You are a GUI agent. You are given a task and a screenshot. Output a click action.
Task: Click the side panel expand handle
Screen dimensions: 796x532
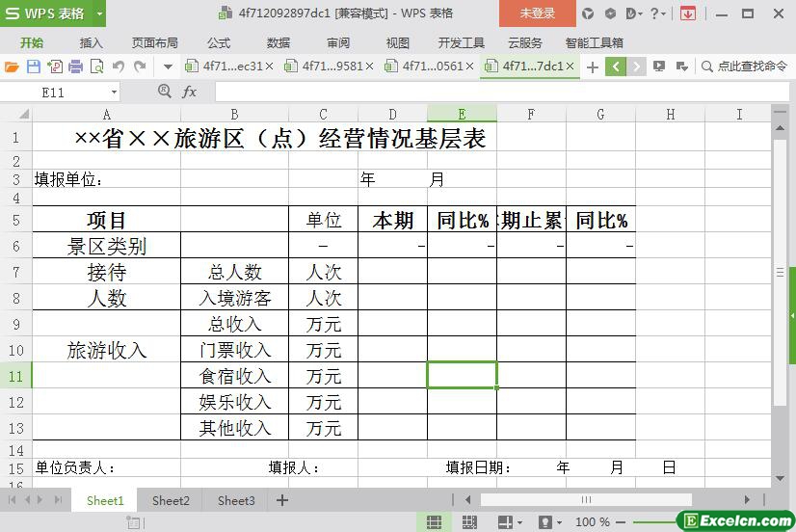coord(792,316)
